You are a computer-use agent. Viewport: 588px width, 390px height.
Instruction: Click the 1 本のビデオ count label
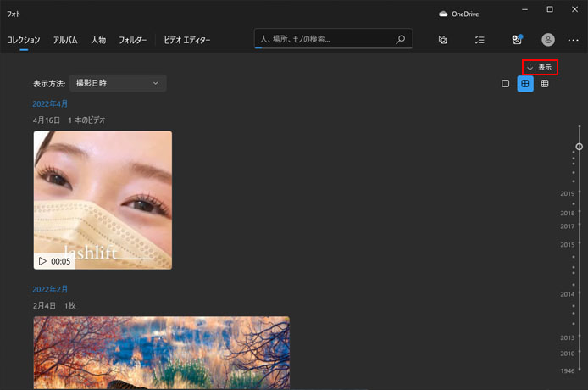coord(86,120)
